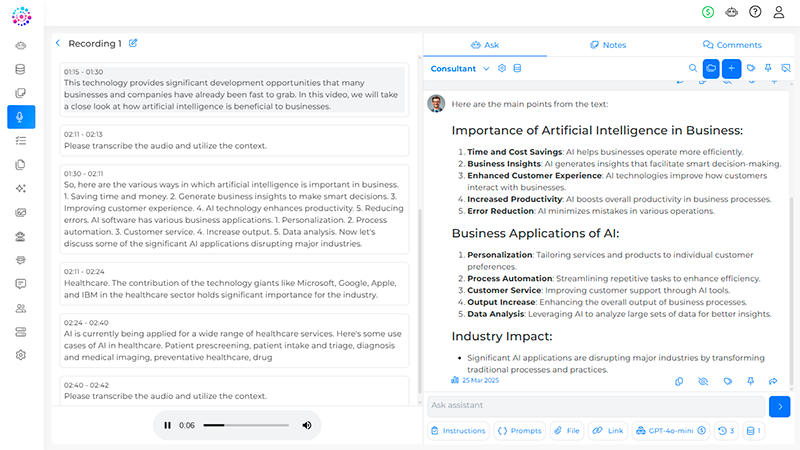The width and height of the screenshot is (800, 450).
Task: Click the Prompts button
Action: (x=519, y=431)
